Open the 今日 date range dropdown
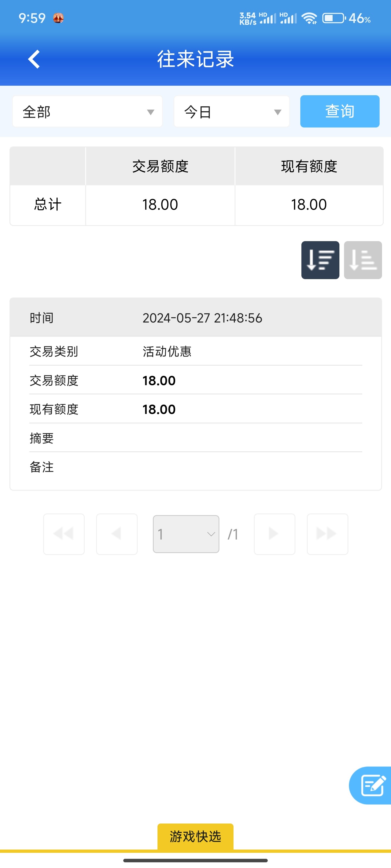 coord(232,111)
